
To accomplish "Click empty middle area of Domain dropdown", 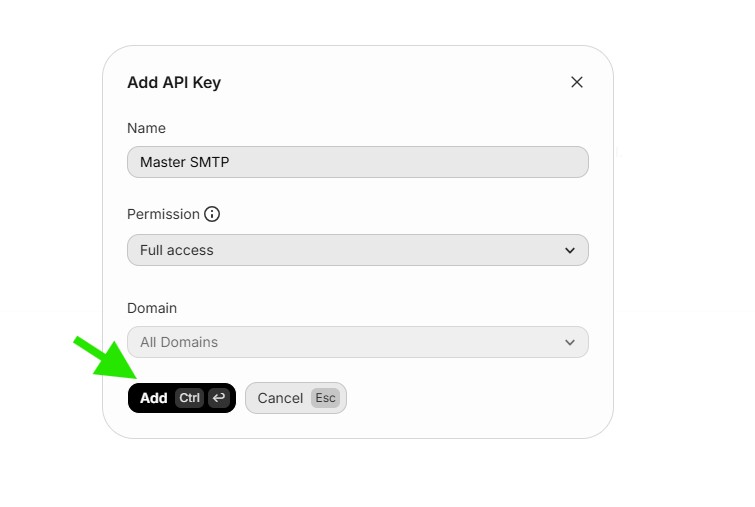I will coord(390,342).
